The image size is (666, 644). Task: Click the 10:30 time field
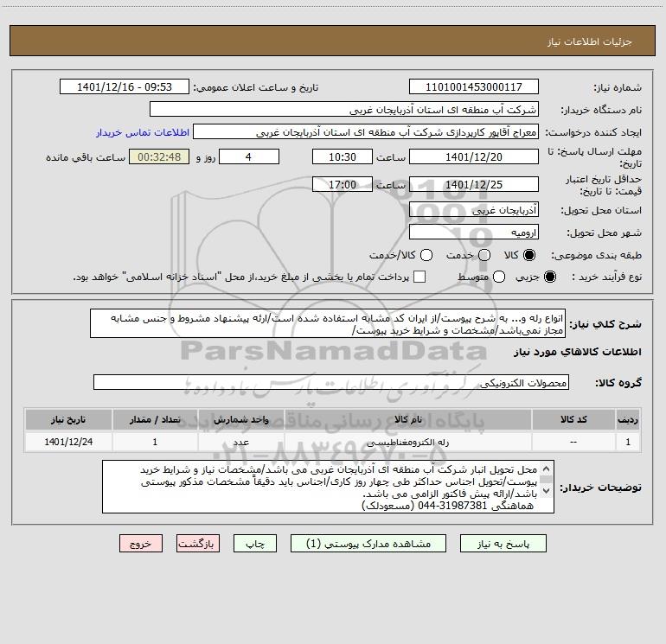click(x=343, y=157)
